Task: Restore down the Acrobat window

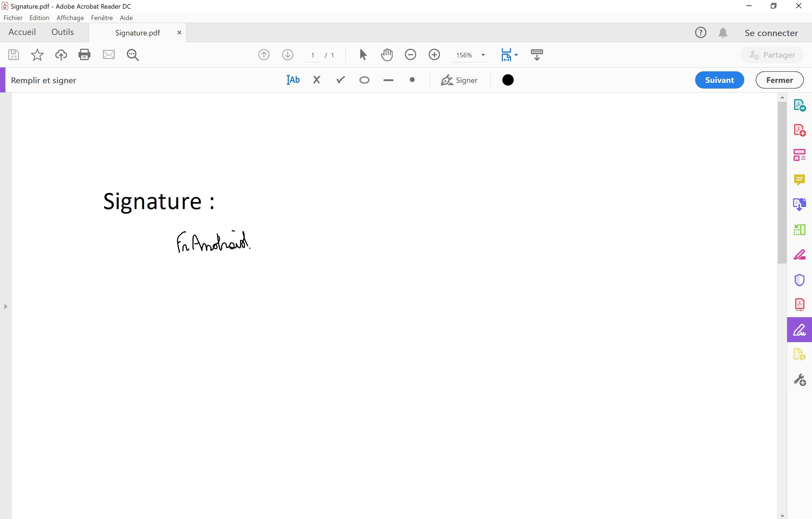Action: (x=773, y=6)
